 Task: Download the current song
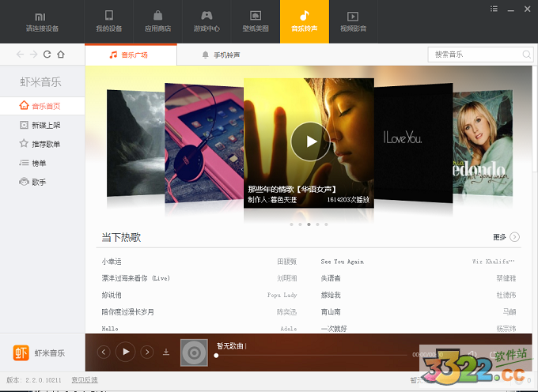click(166, 352)
